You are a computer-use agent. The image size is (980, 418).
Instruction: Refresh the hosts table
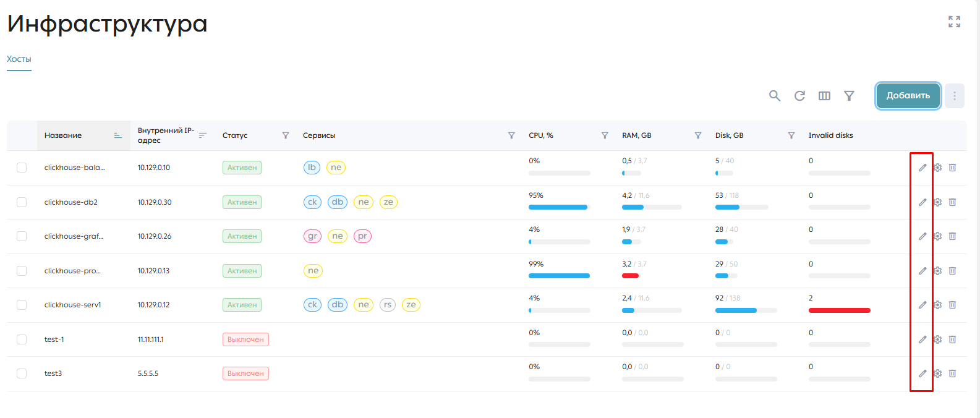[x=799, y=96]
